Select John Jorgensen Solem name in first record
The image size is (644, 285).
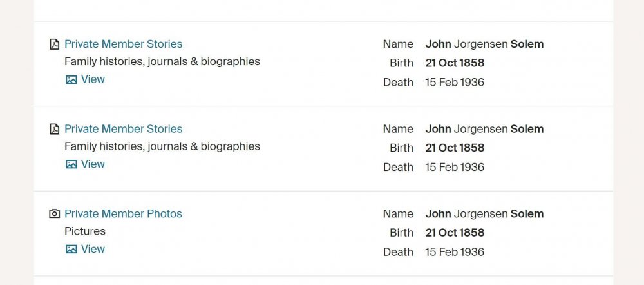[484, 44]
